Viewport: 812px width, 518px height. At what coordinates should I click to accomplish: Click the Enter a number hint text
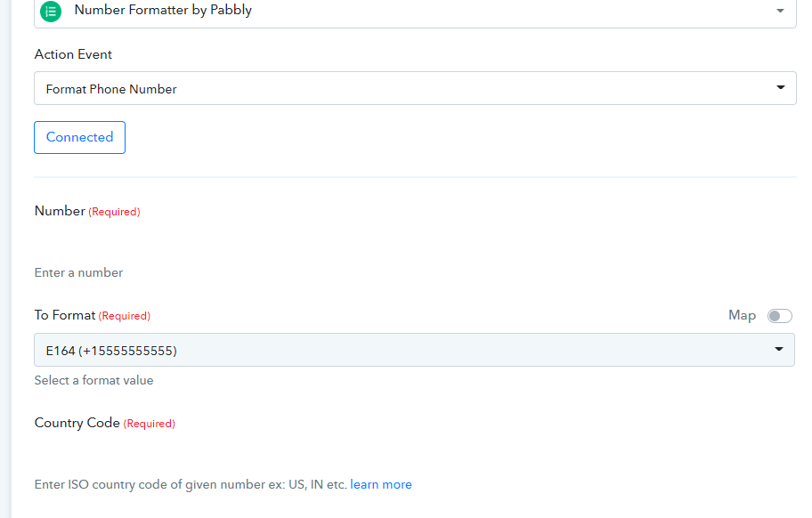point(78,272)
